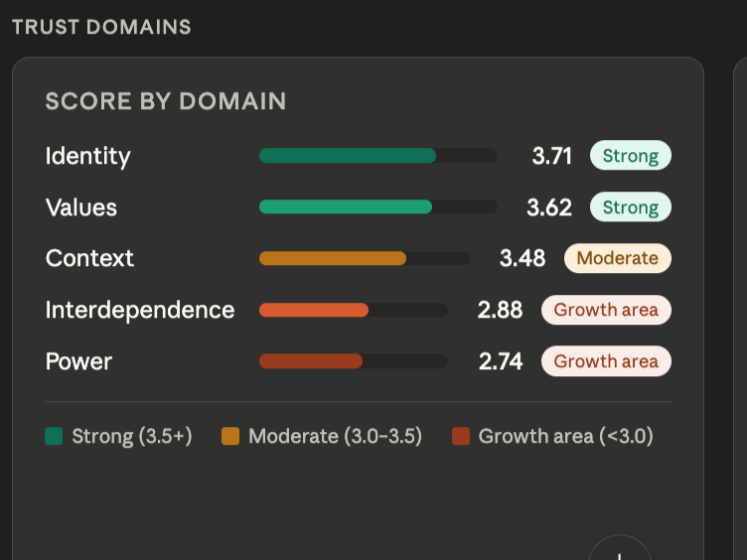The width and height of the screenshot is (747, 560).
Task: Click the TRUST DOMAINS section title
Action: (101, 27)
